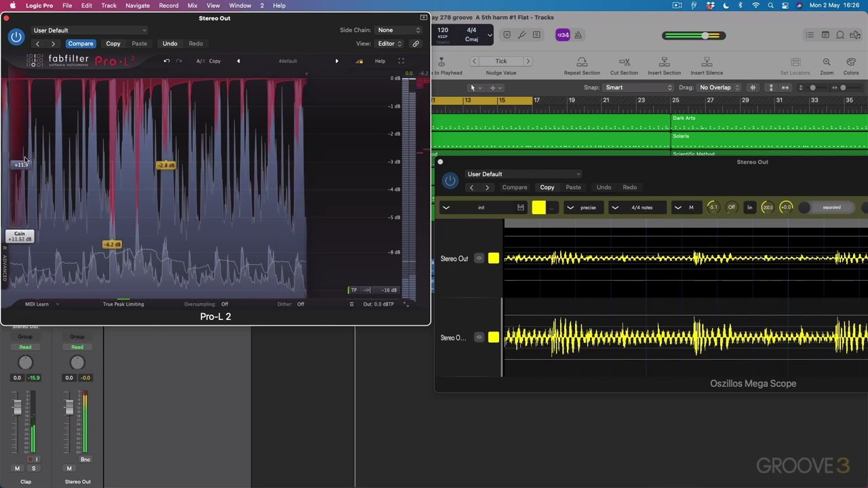Screen dimensions: 868x488
Task: Open User Default dropdown in Oszillos window
Action: (523, 174)
